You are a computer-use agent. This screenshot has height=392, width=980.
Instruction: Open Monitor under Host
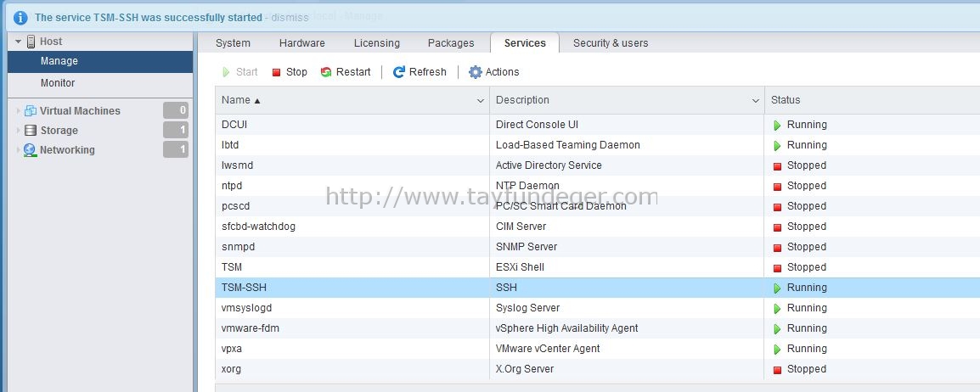click(100, 83)
